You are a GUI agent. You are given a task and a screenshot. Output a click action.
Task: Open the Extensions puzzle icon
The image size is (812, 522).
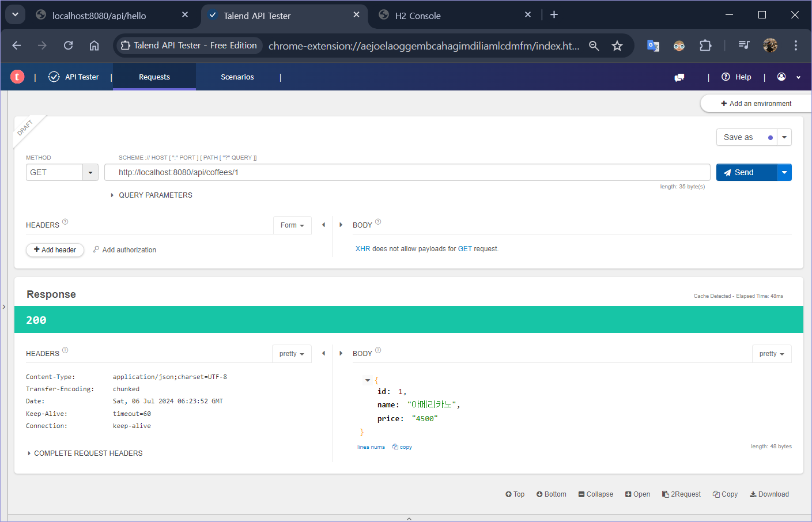[x=705, y=46]
